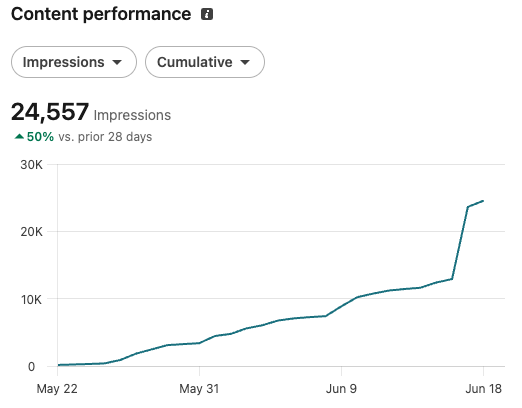Click the Jun 9 date axis label
This screenshot has width=522, height=408.
(x=341, y=389)
